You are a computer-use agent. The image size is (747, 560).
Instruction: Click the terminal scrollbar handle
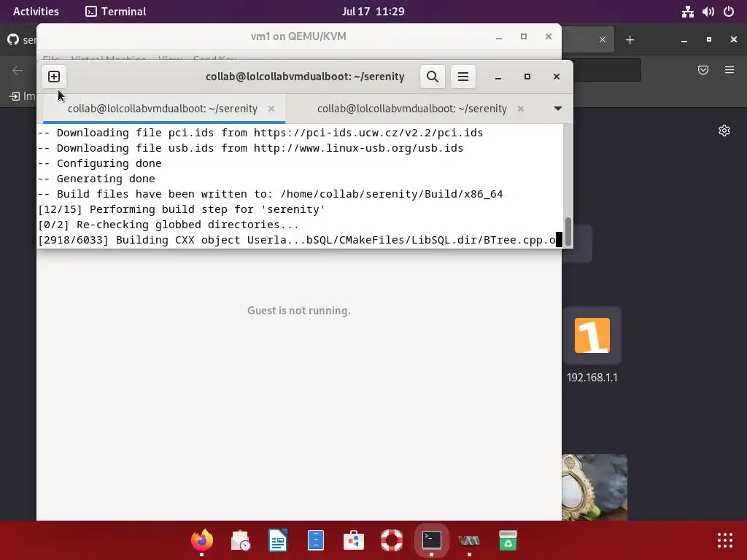[x=568, y=232]
